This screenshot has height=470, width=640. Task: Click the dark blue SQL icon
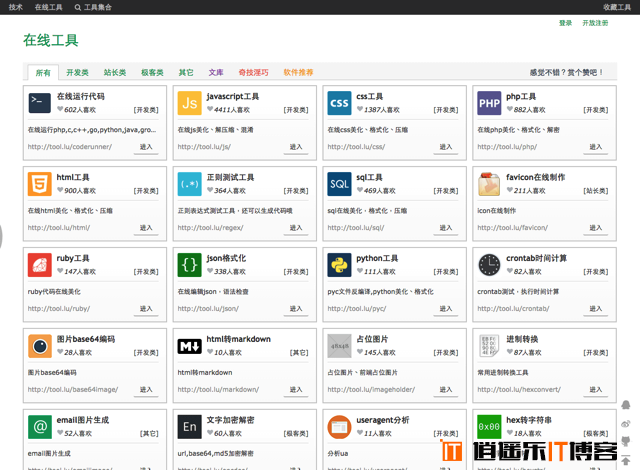(x=339, y=184)
